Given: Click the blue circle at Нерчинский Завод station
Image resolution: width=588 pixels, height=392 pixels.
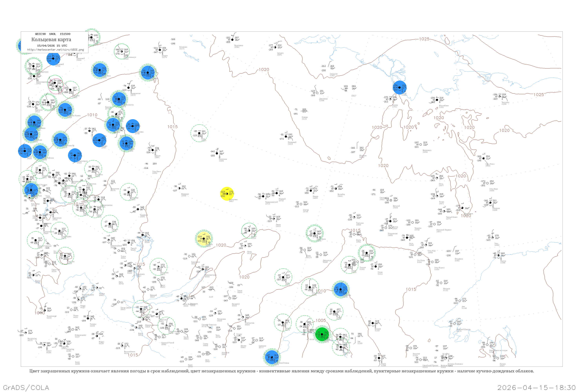Looking at the screenshot, I should [272, 357].
